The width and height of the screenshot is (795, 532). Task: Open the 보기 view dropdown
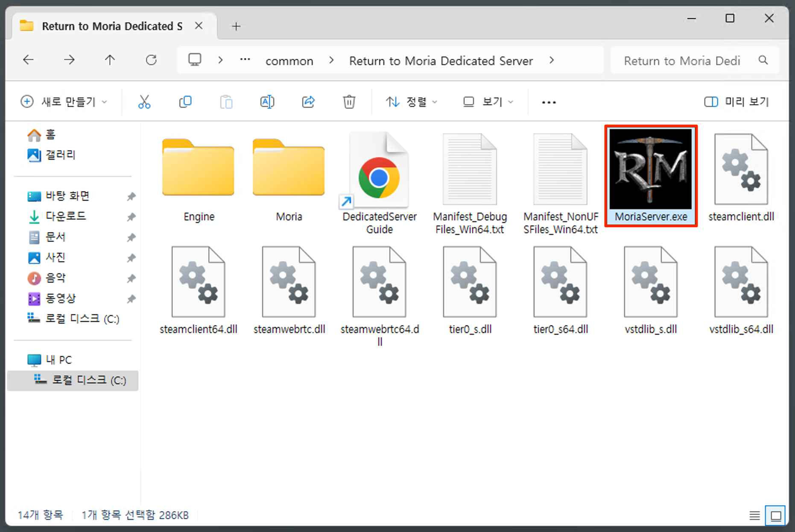point(488,102)
